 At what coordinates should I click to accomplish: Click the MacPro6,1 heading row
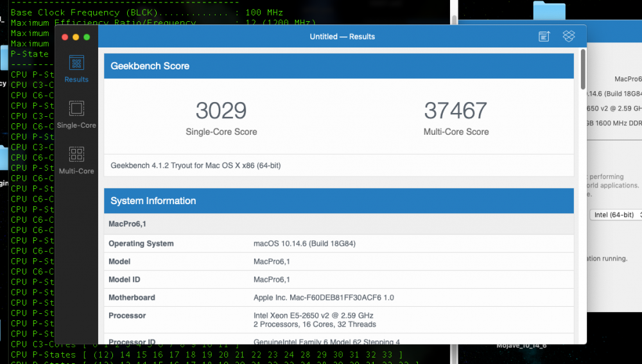click(338, 224)
